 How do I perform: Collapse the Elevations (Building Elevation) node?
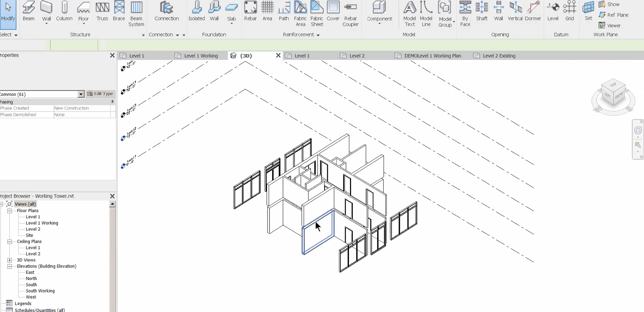(10, 266)
